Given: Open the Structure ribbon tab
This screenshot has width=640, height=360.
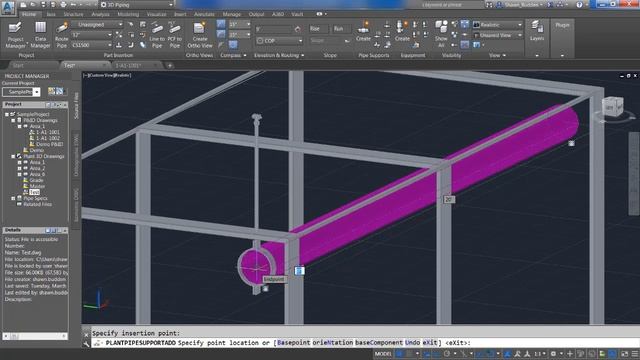Looking at the screenshot, I should [x=73, y=14].
